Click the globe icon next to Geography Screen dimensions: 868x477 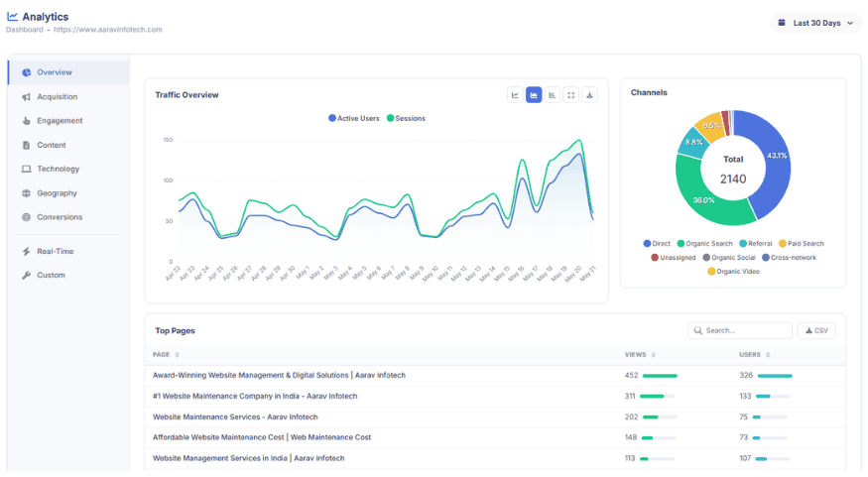[x=26, y=193]
